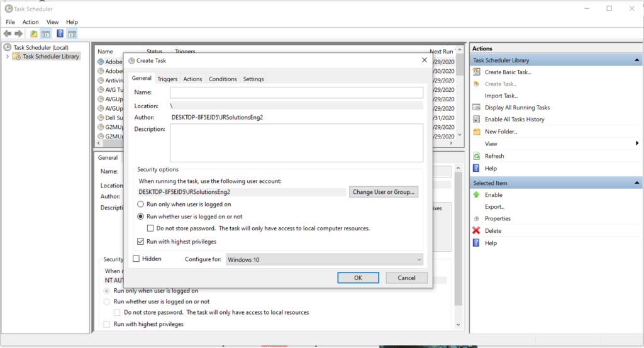This screenshot has width=644, height=348.
Task: Click into the task Name field
Action: 296,93
